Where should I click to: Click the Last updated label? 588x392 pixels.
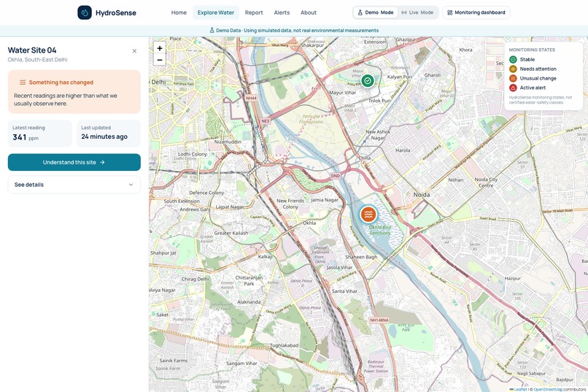click(x=96, y=128)
